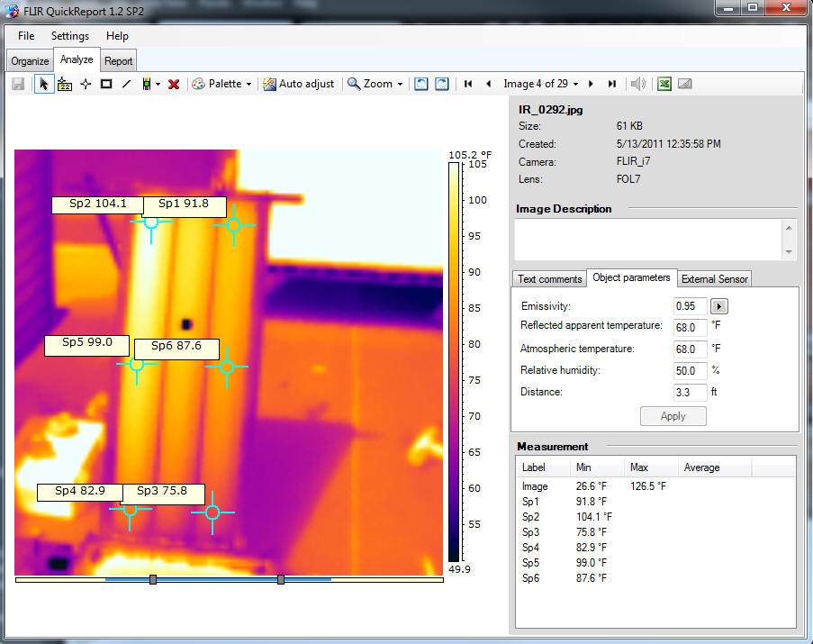Click the right temperature span slider handle

click(281, 579)
